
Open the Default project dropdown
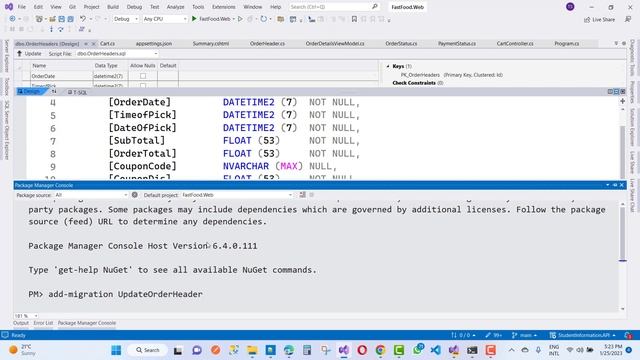click(x=237, y=195)
